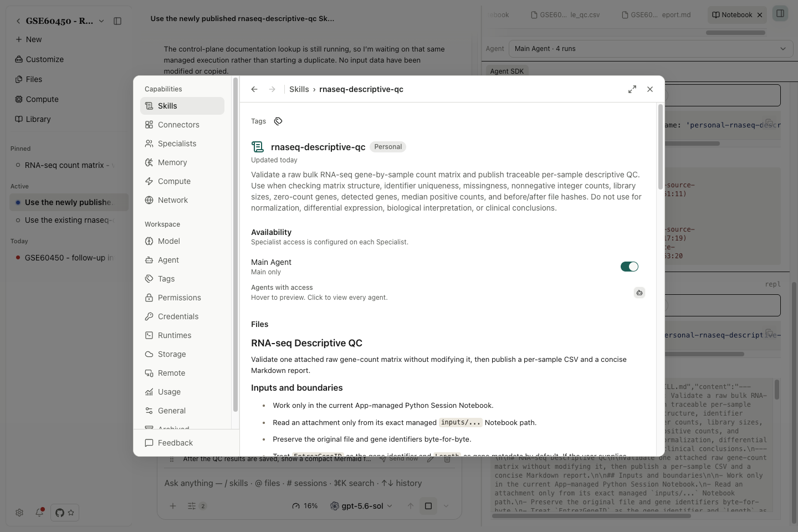Stop the running agent with the square button
The image size is (798, 532).
point(428,506)
